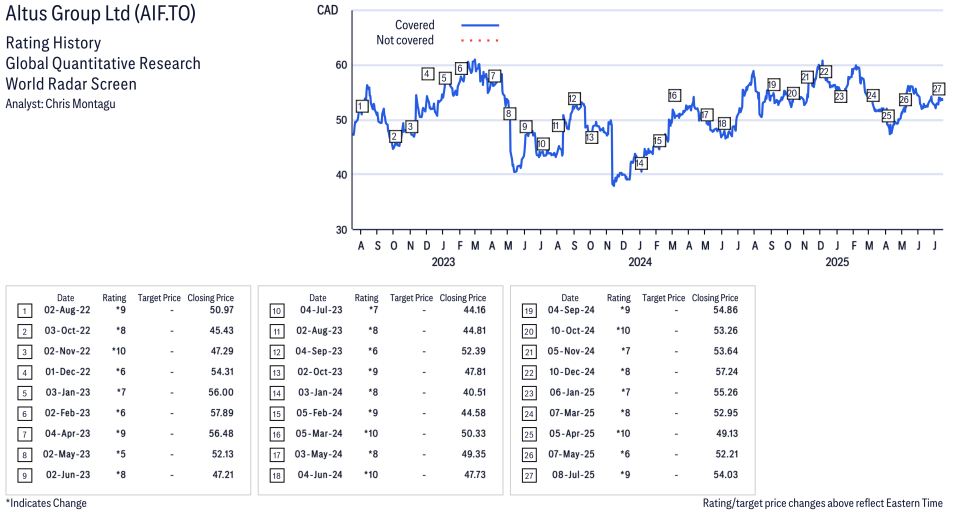Click the 30 y-axis value
The height and width of the screenshot is (510, 954).
click(341, 230)
